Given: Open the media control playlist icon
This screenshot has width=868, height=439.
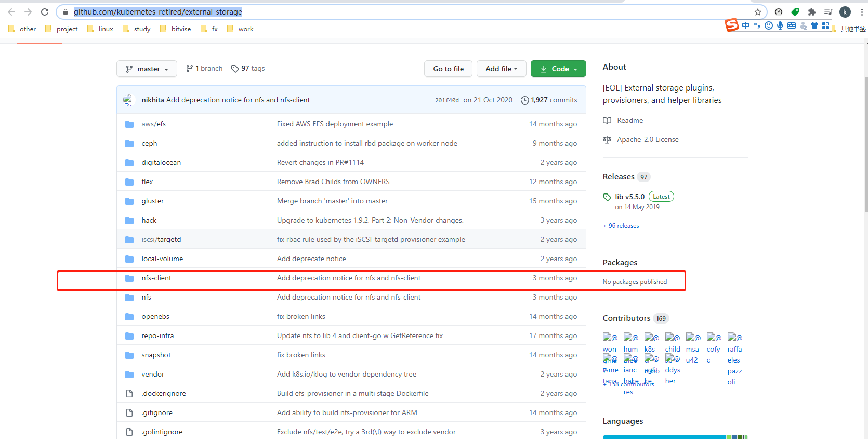Looking at the screenshot, I should [x=828, y=12].
